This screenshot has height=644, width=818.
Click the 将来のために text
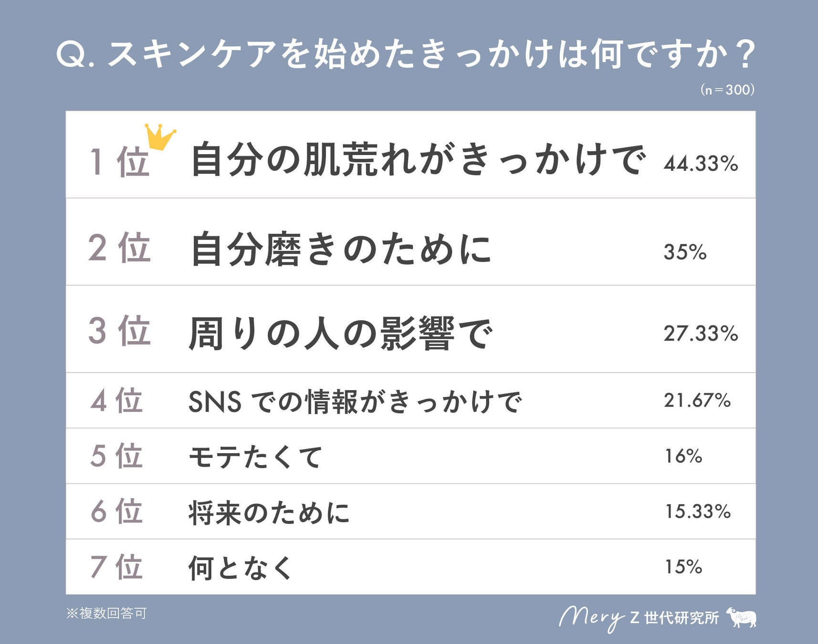(x=269, y=513)
